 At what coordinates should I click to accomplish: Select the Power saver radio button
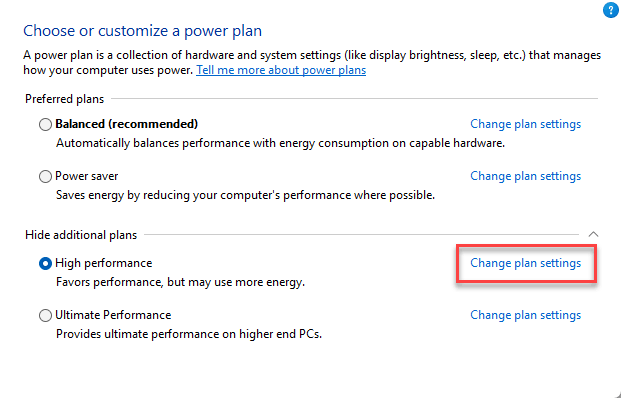tap(45, 176)
